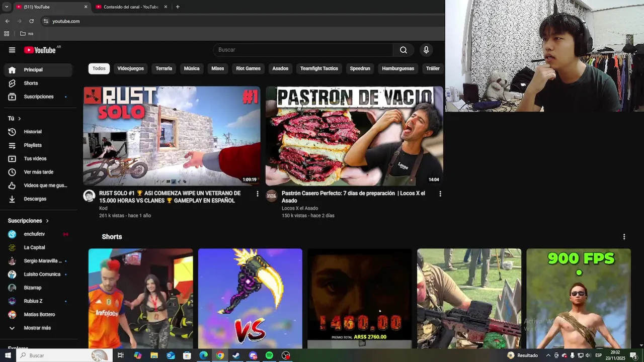This screenshot has width=644, height=362.
Task: Start voice search with the microphone
Action: 426,50
